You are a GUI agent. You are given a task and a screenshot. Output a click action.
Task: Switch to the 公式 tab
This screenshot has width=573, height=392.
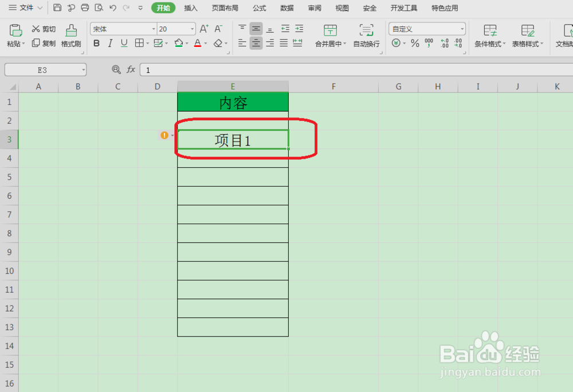click(x=260, y=8)
